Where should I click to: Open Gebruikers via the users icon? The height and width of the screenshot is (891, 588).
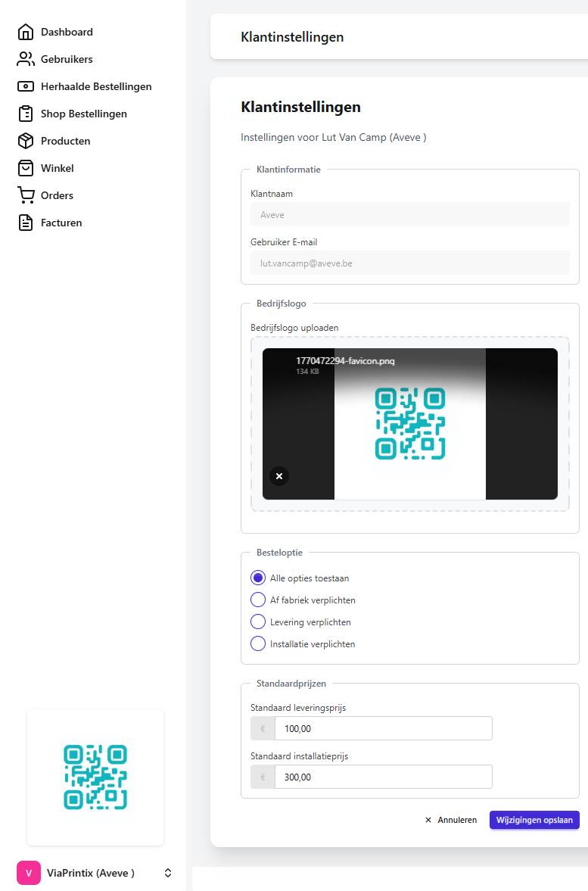pos(26,59)
